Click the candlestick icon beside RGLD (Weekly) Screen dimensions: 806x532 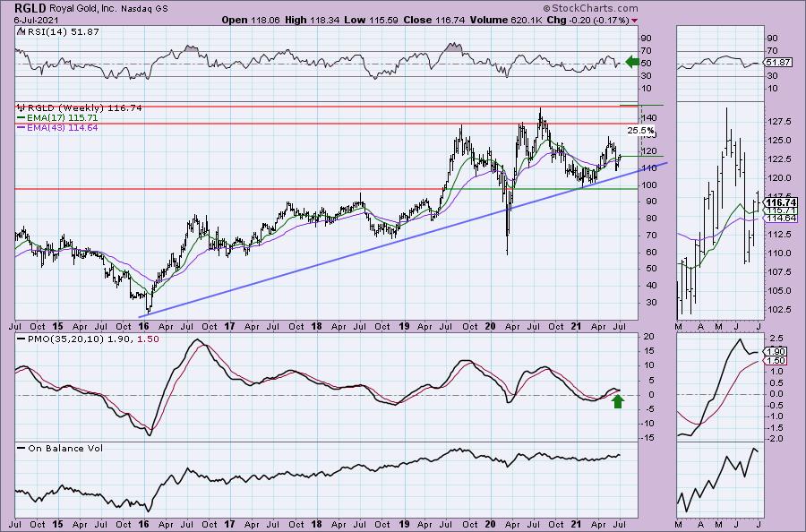point(21,107)
